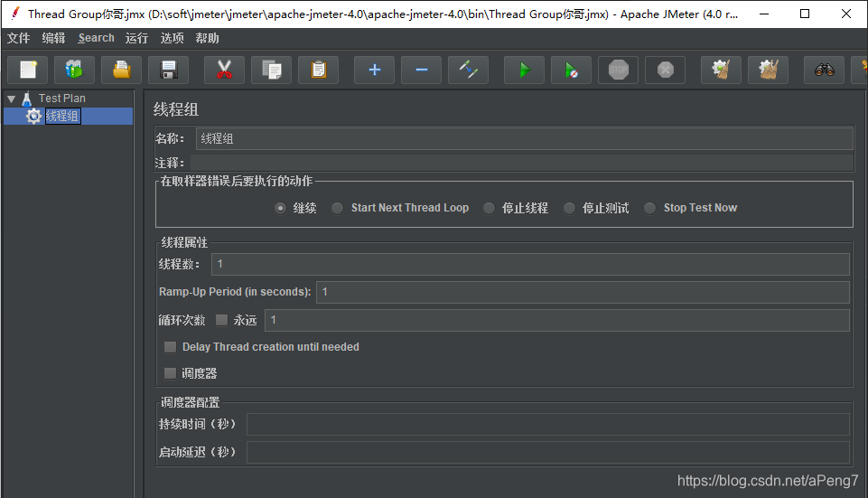Viewport: 868px width, 498px height.
Task: Copy element with the Copy icon
Action: 271,70
